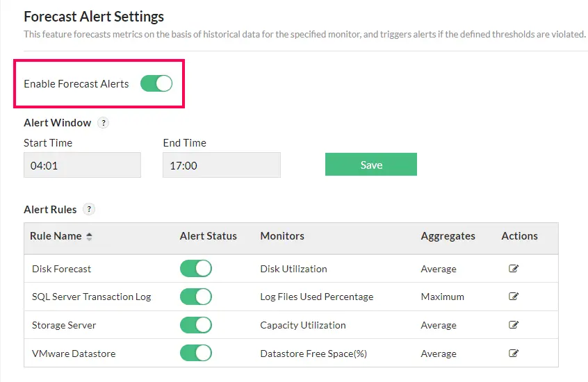Click the Rule Name column header
The image size is (588, 382).
(56, 236)
